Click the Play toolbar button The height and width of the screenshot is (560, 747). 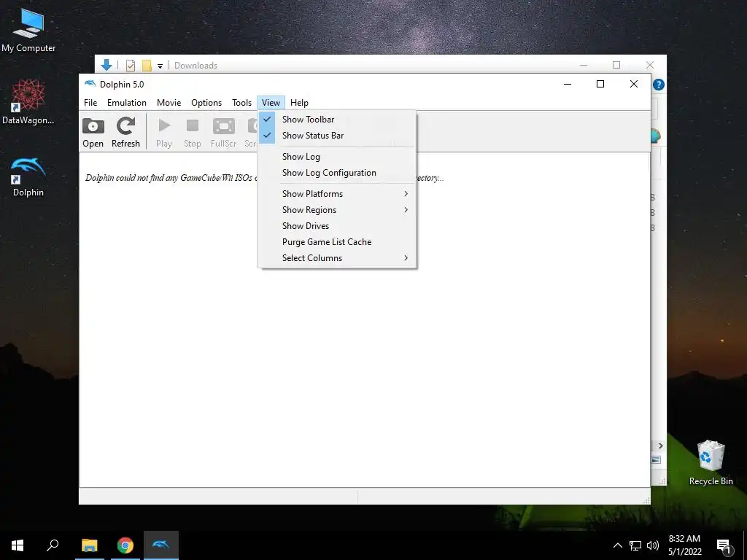(x=164, y=133)
